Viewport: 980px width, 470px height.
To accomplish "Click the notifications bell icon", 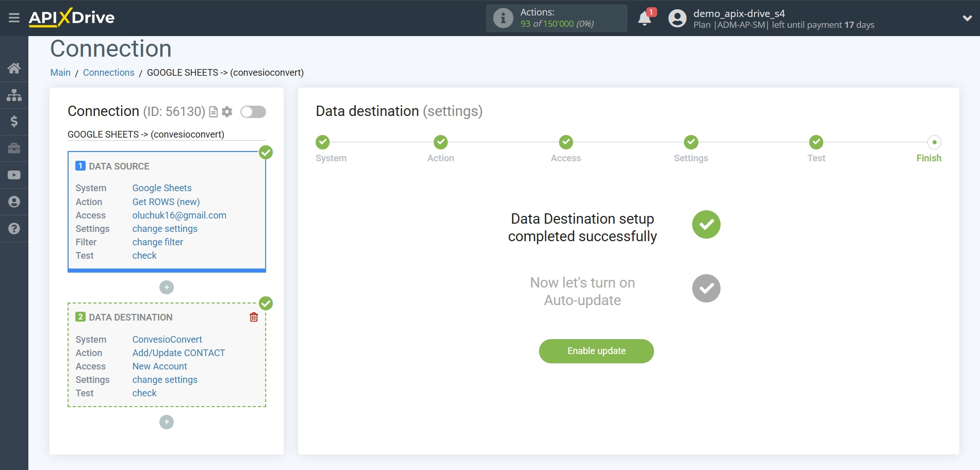I will tap(644, 19).
